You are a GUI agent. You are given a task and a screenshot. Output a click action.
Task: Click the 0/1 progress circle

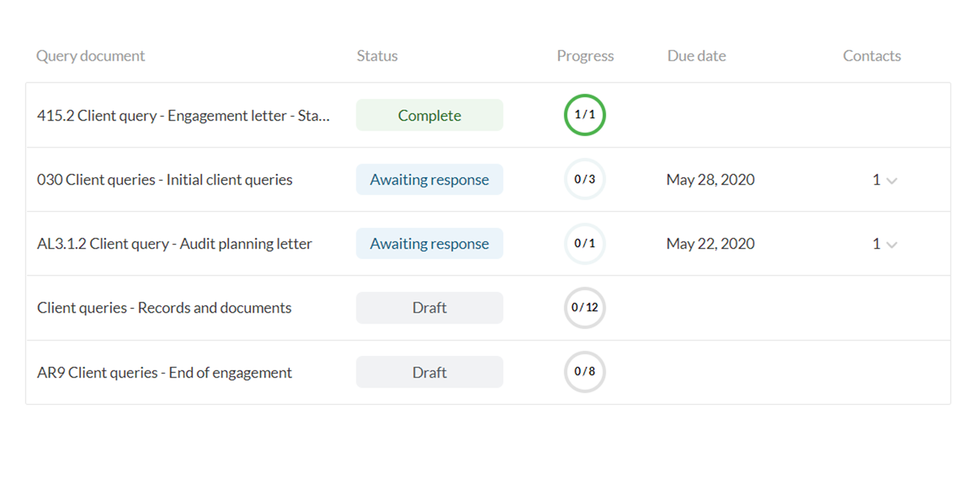(585, 244)
